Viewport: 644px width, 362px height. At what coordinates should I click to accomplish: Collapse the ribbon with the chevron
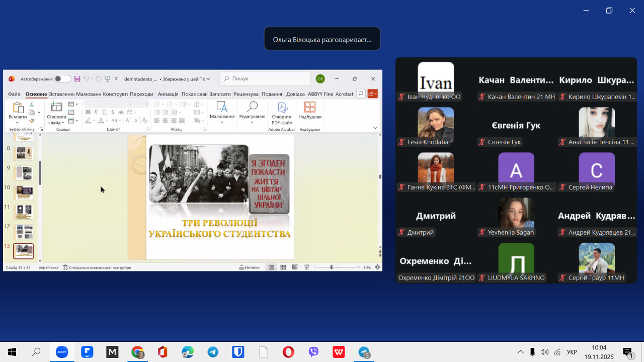[375, 128]
